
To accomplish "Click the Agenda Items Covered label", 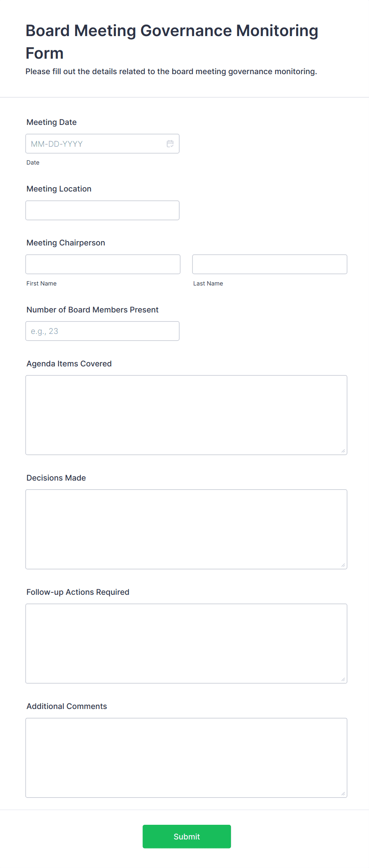I will pyautogui.click(x=69, y=364).
